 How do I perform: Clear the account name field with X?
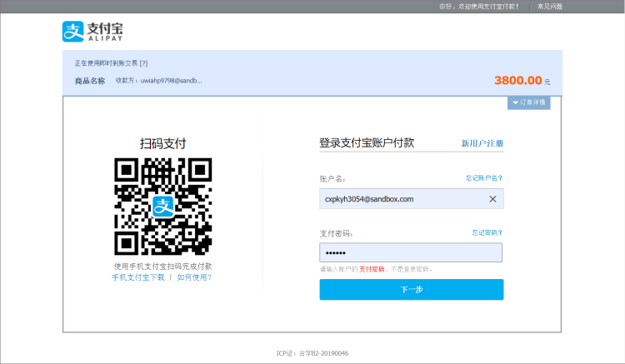(x=492, y=199)
